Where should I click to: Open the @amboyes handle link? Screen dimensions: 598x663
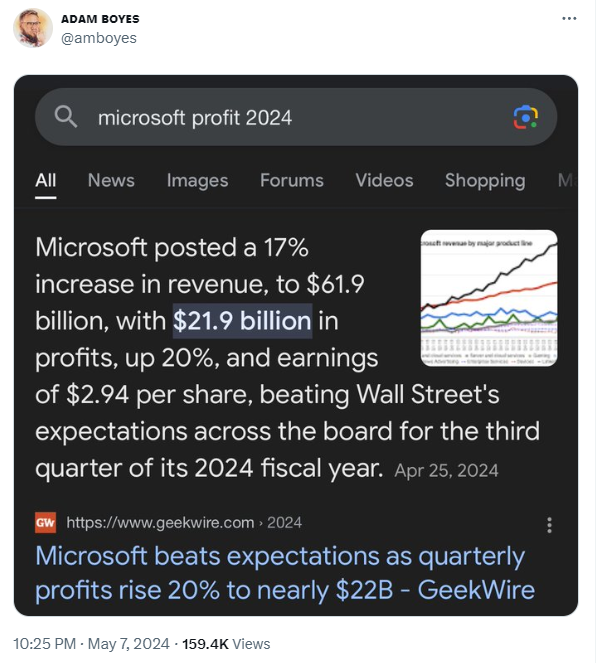pyautogui.click(x=99, y=38)
